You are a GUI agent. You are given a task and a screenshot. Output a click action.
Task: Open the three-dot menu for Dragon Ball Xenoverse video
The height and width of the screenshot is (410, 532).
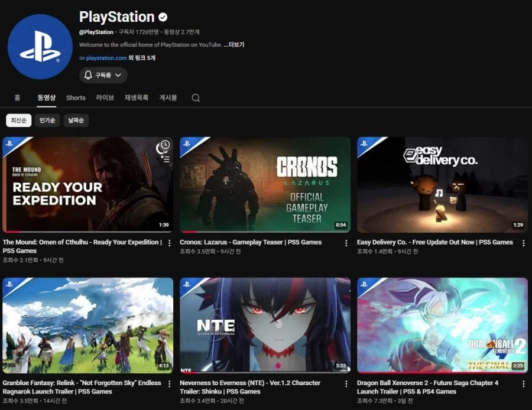524,384
